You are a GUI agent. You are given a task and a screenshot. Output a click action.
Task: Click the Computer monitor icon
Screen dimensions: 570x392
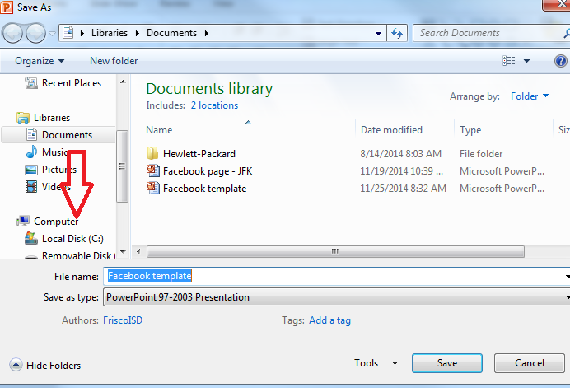click(23, 221)
